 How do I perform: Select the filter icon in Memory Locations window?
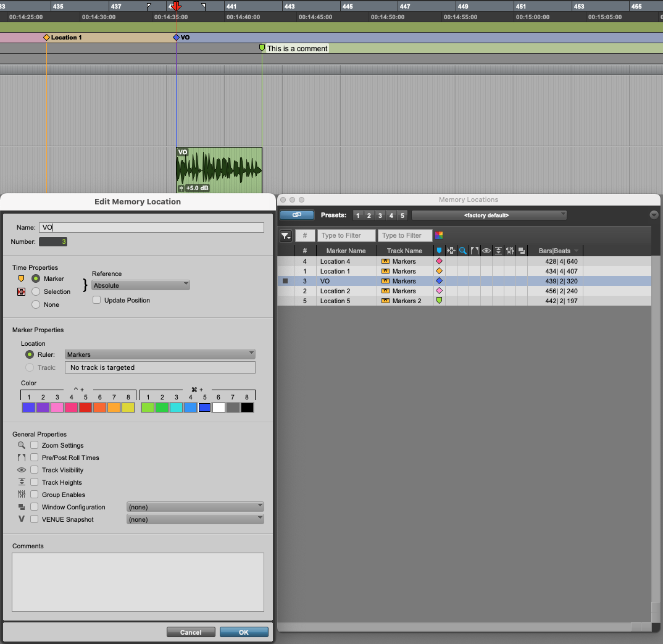click(x=286, y=235)
